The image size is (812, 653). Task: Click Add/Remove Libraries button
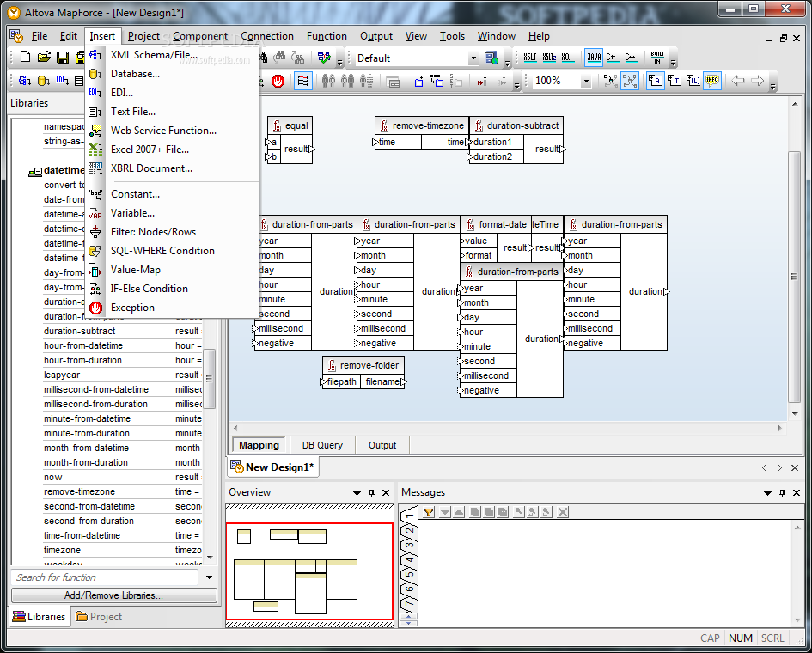(x=114, y=595)
